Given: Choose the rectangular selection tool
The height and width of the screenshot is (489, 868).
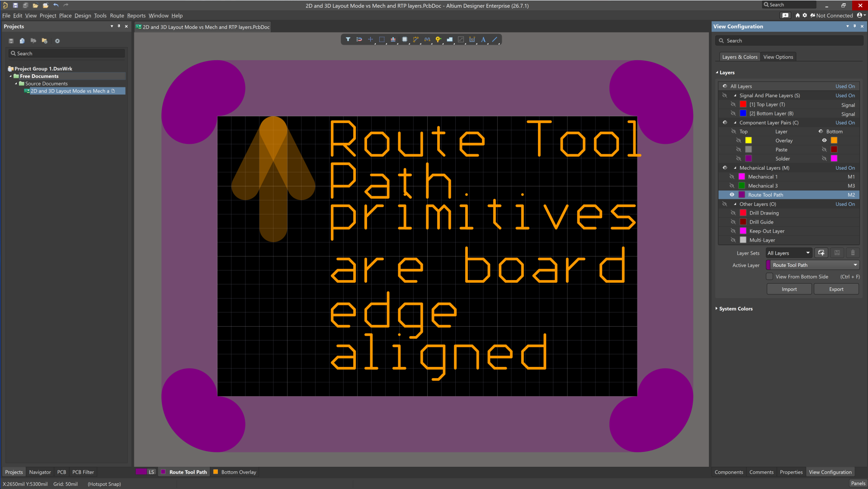Looking at the screenshot, I should tap(382, 40).
